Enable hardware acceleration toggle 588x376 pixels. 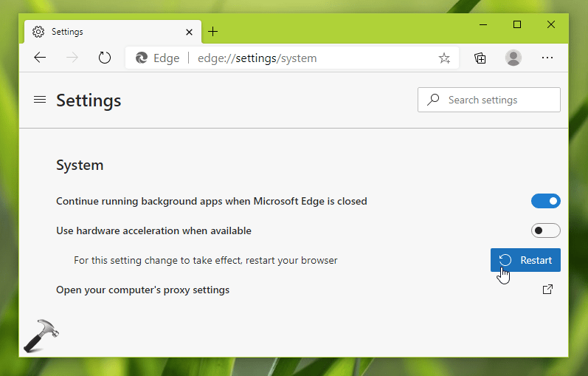[x=546, y=230]
